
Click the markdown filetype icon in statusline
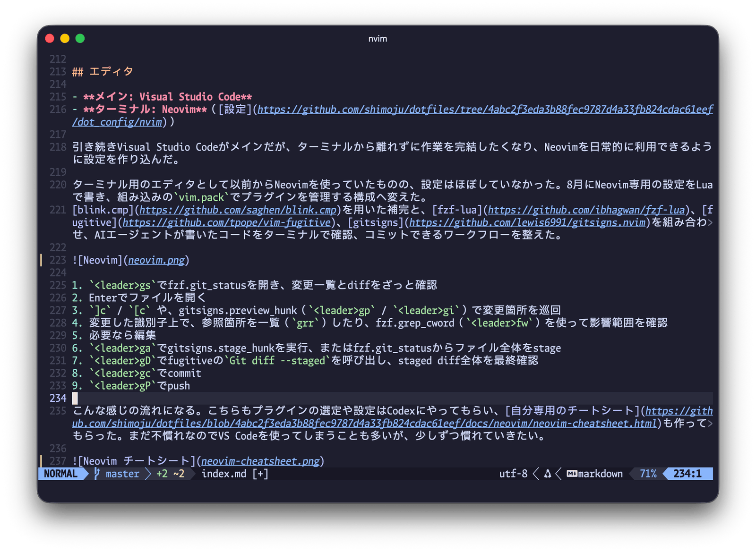[572, 474]
